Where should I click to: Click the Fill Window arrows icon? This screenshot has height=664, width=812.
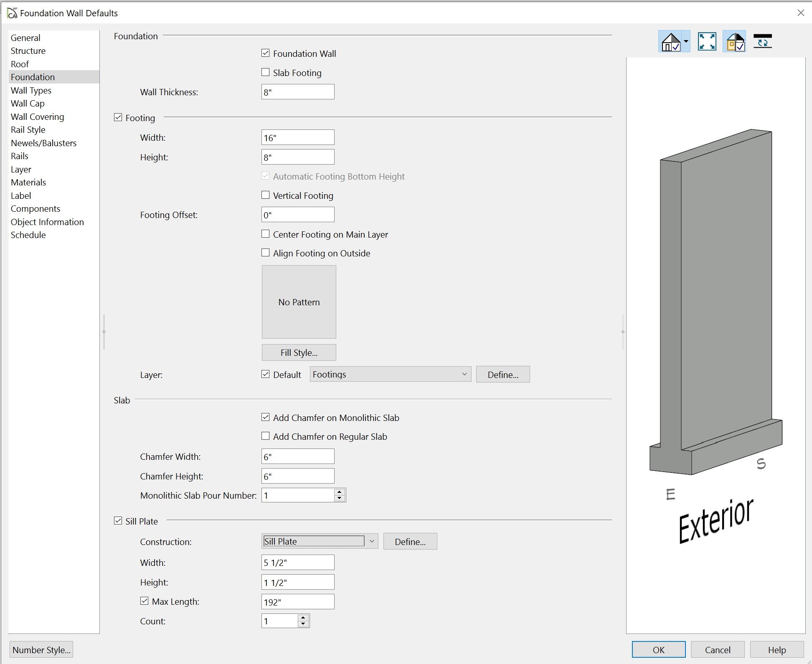tap(707, 42)
